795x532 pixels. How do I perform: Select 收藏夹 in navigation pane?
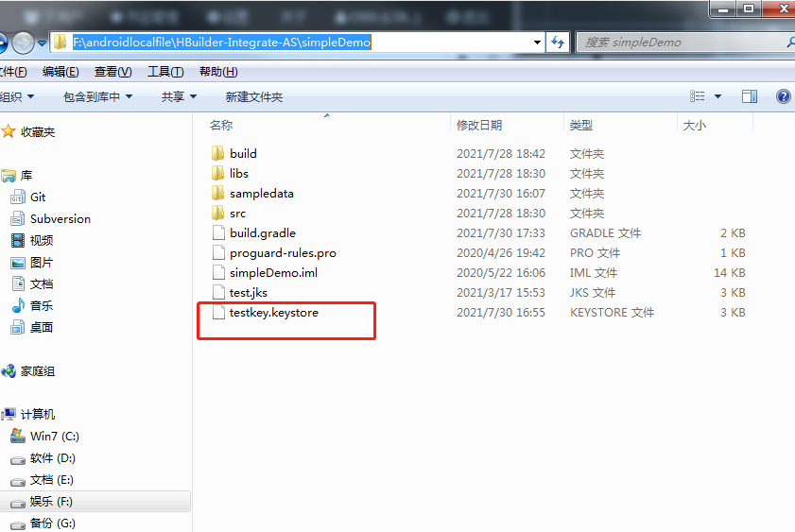pyautogui.click(x=38, y=132)
